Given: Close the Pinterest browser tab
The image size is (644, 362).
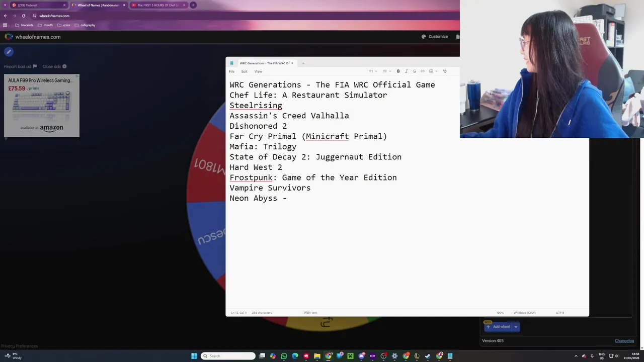Looking at the screenshot, I should point(64,5).
